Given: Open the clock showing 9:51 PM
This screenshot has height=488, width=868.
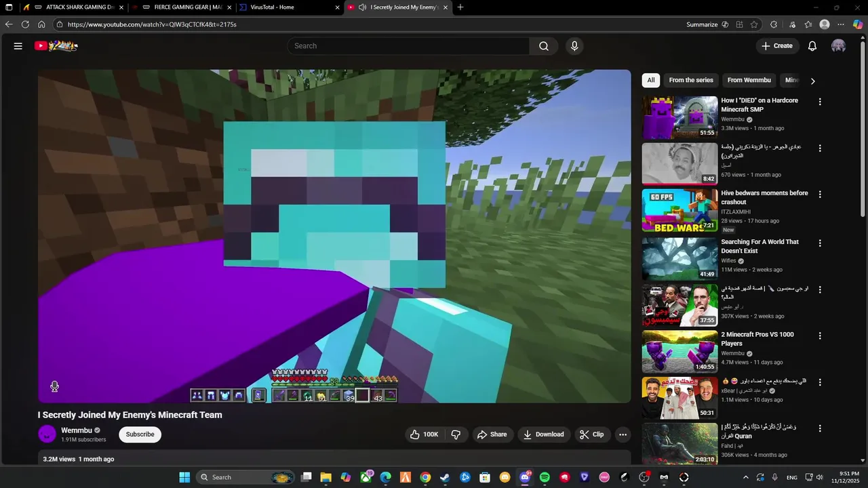Looking at the screenshot, I should point(845,477).
